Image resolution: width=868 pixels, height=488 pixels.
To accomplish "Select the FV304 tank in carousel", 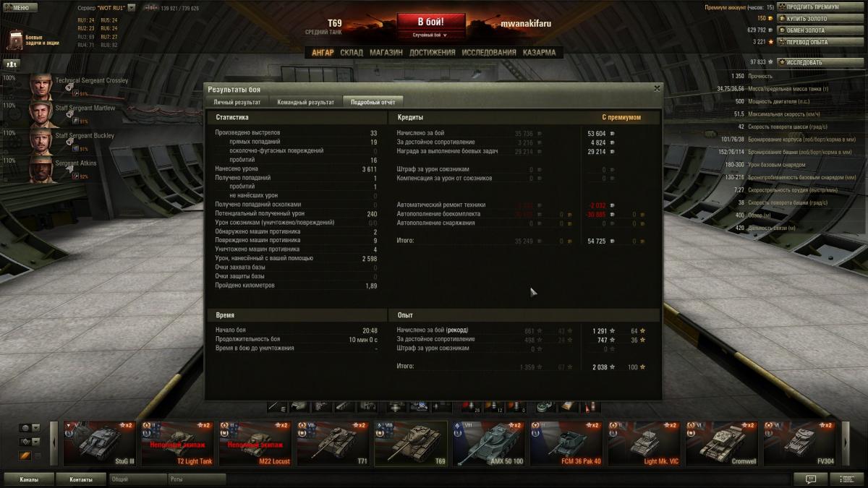I will 799,444.
